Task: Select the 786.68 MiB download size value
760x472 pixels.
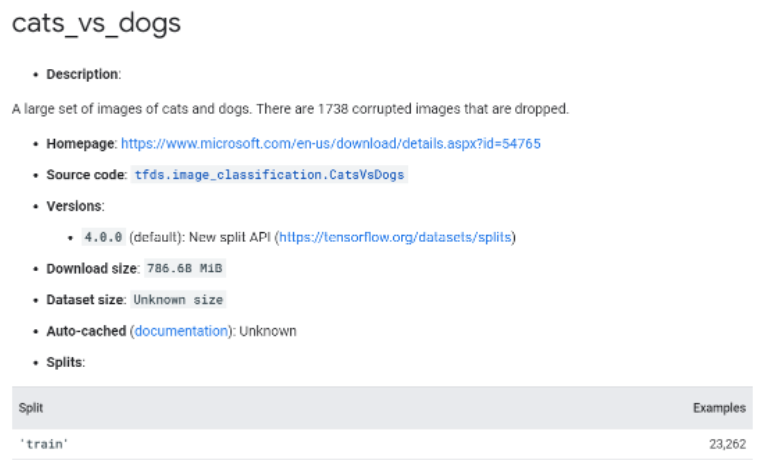Action: tap(185, 268)
